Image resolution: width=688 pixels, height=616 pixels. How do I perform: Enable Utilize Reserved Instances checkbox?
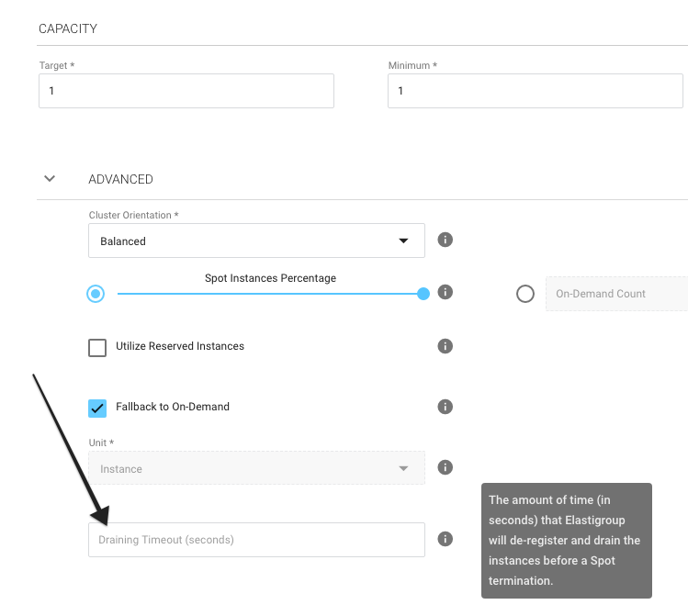(x=97, y=347)
